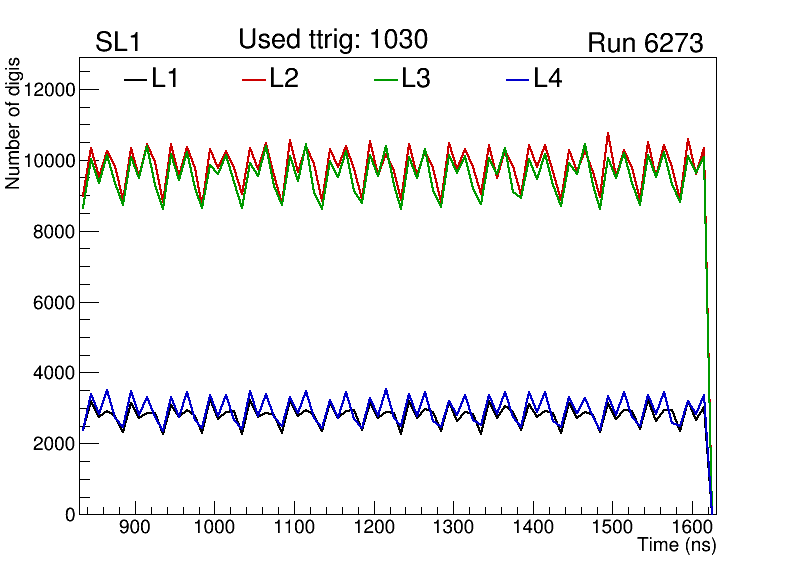Image resolution: width=796 pixels, height=572 pixels.
Task: Click the 12000 y-axis tick label
Action: point(48,90)
